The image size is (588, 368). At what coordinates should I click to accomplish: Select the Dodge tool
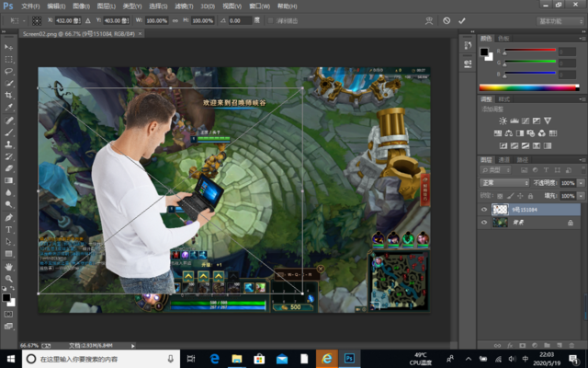coord(8,204)
